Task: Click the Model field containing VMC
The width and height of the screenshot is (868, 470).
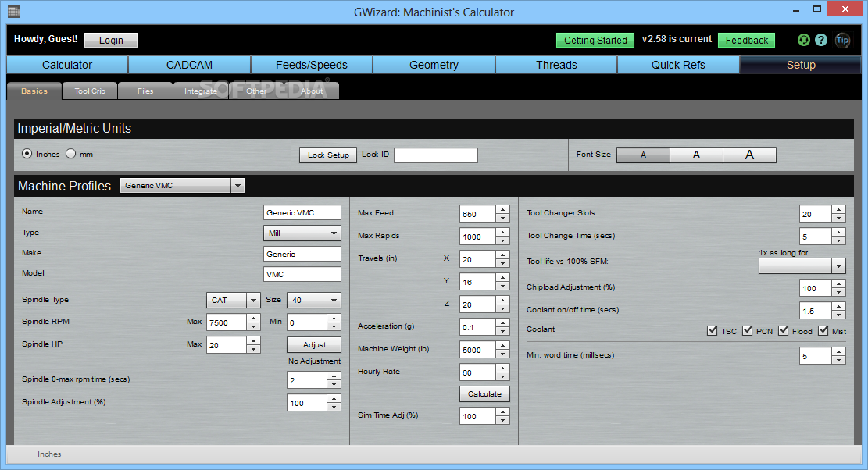Action: tap(302, 274)
